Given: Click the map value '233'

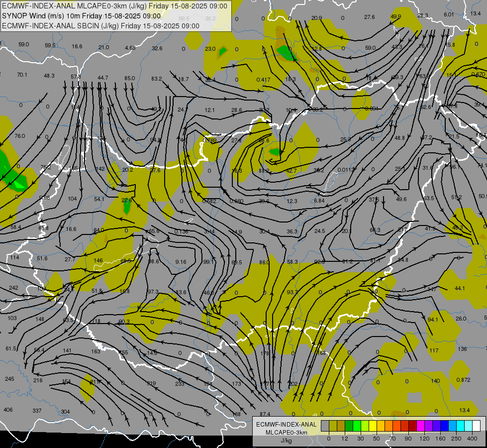Looking at the screenshot, I should [x=180, y=384].
